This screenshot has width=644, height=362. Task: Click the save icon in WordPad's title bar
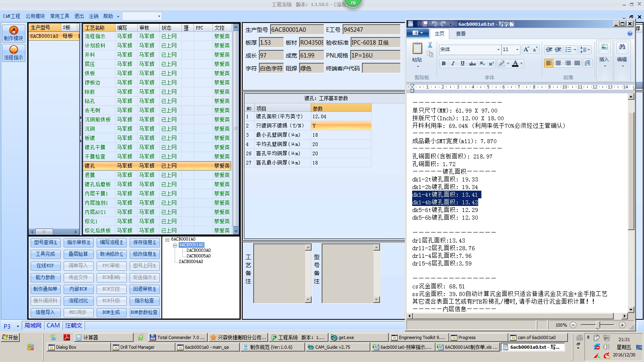click(x=424, y=24)
